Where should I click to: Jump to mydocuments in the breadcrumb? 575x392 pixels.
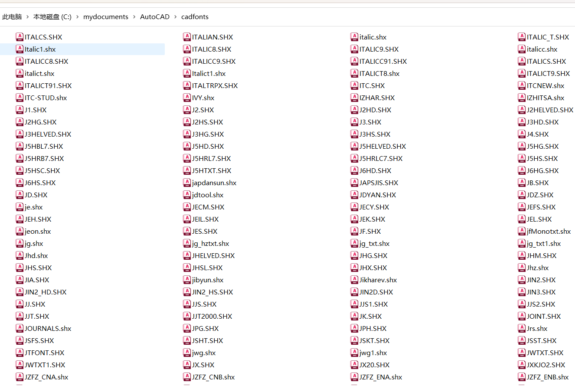click(105, 17)
